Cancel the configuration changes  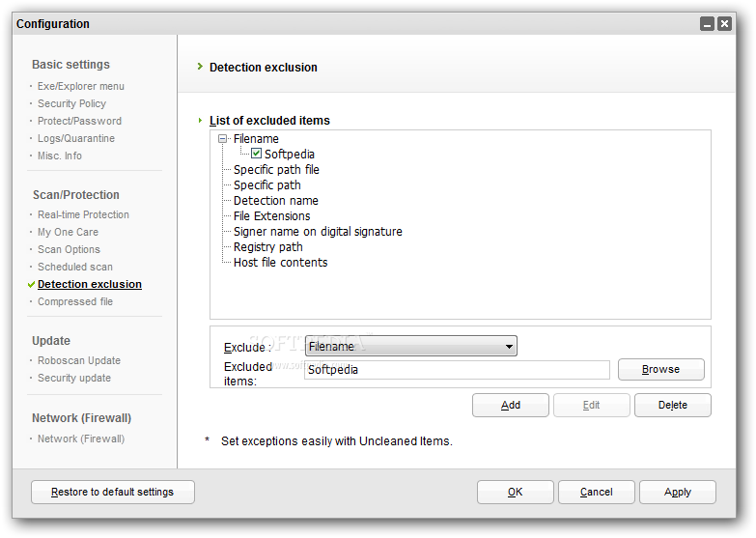(597, 492)
